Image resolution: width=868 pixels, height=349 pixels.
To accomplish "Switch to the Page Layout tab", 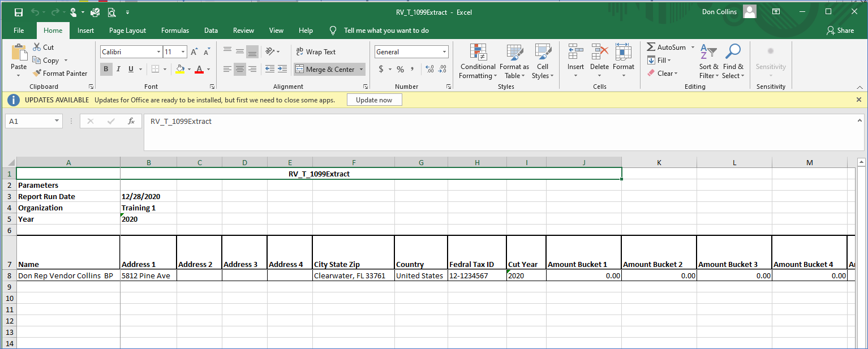I will [x=127, y=31].
